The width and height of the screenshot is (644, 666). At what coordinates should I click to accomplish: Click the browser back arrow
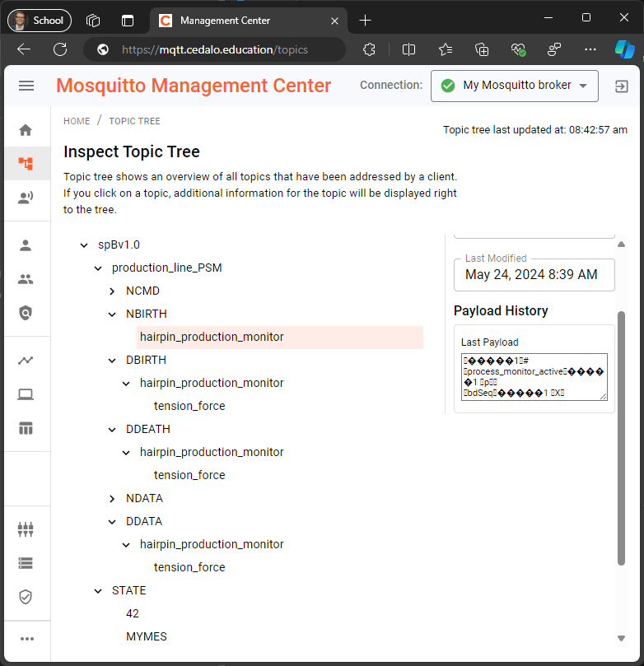click(x=24, y=49)
